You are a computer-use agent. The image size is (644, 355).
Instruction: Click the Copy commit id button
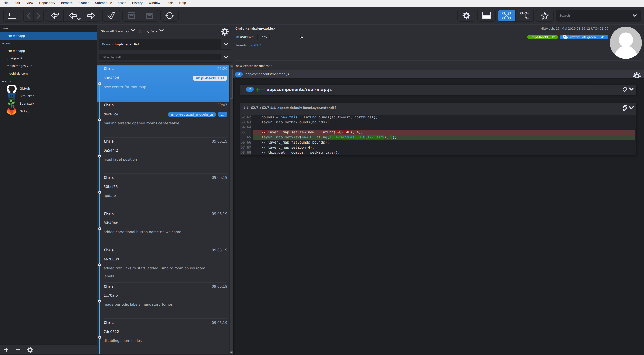click(263, 37)
